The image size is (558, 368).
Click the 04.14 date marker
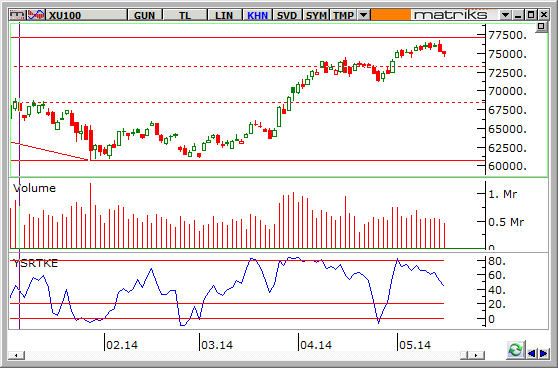pos(316,345)
